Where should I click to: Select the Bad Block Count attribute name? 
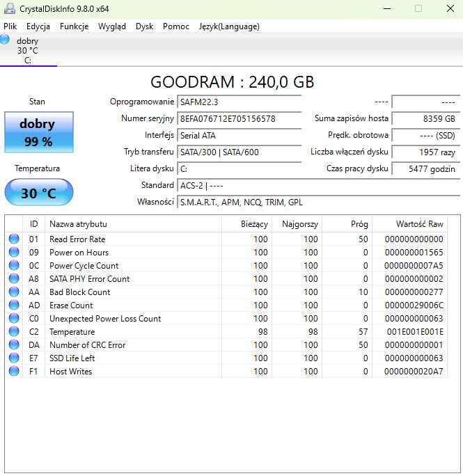click(80, 292)
